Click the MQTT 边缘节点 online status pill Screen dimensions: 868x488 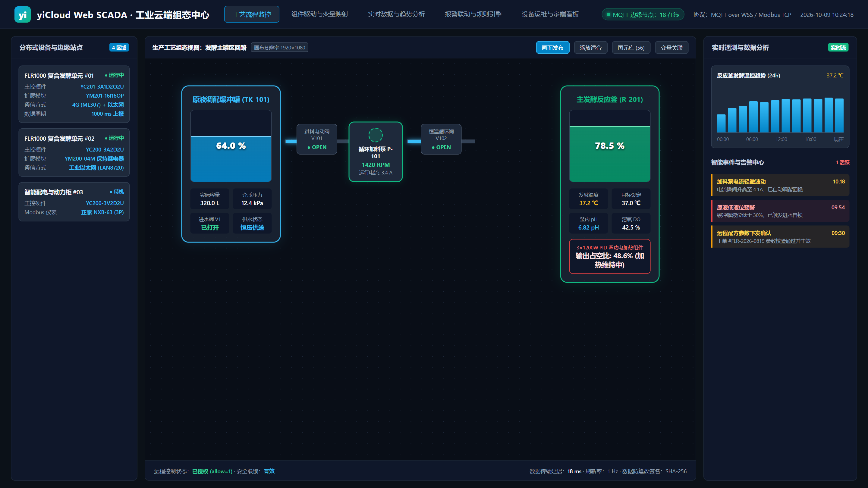click(643, 14)
